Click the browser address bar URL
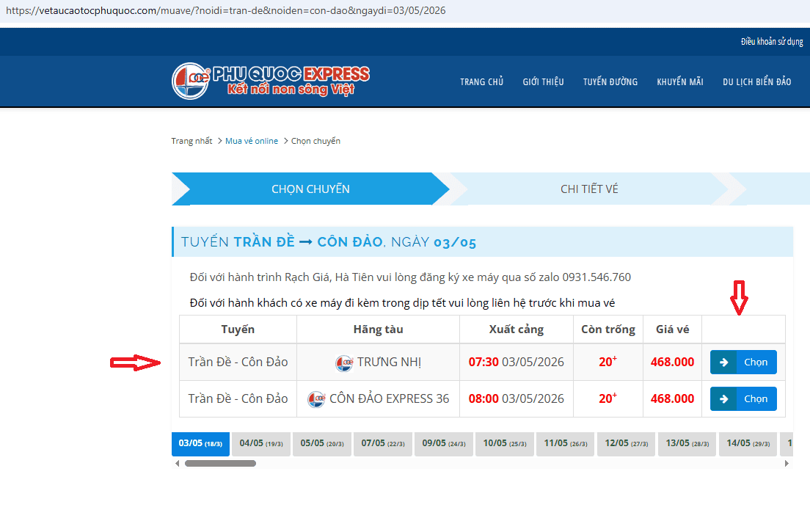The width and height of the screenshot is (810, 532). (226, 10)
